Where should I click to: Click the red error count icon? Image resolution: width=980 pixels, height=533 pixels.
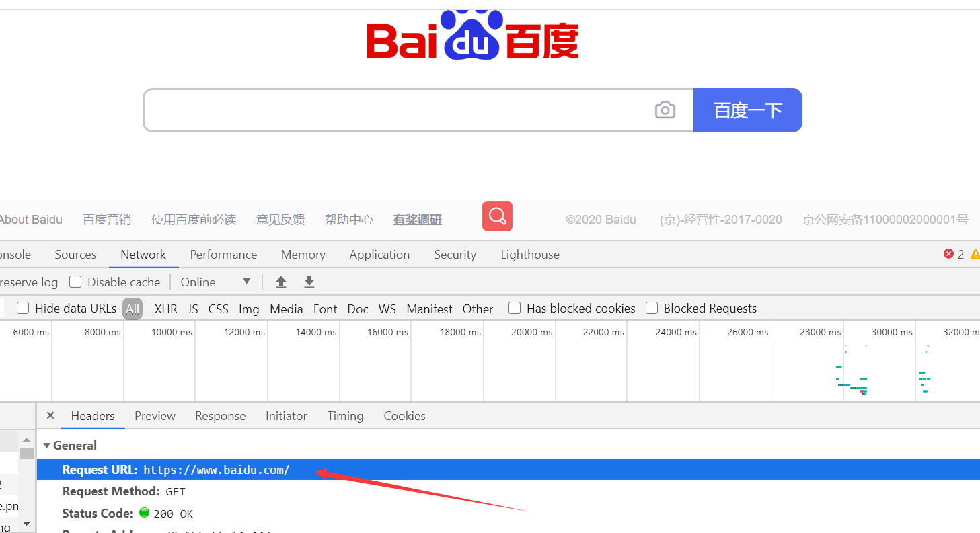coord(949,254)
